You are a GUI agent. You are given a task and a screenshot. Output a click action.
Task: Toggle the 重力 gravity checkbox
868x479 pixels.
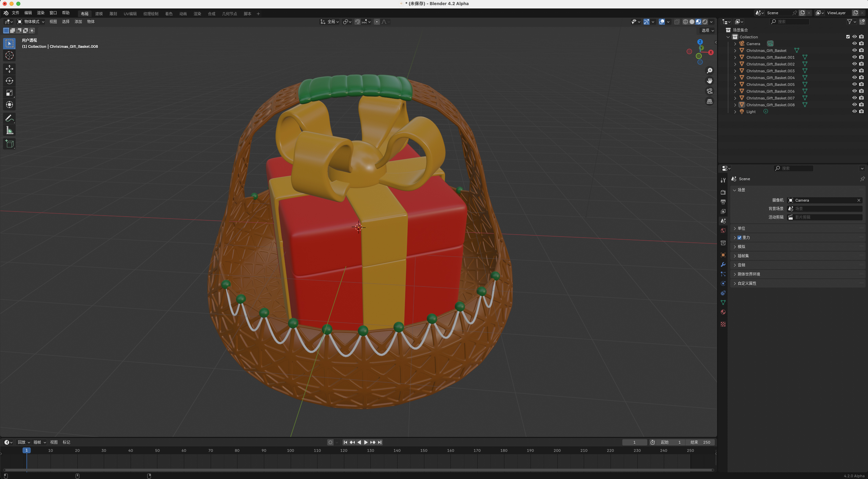click(739, 238)
